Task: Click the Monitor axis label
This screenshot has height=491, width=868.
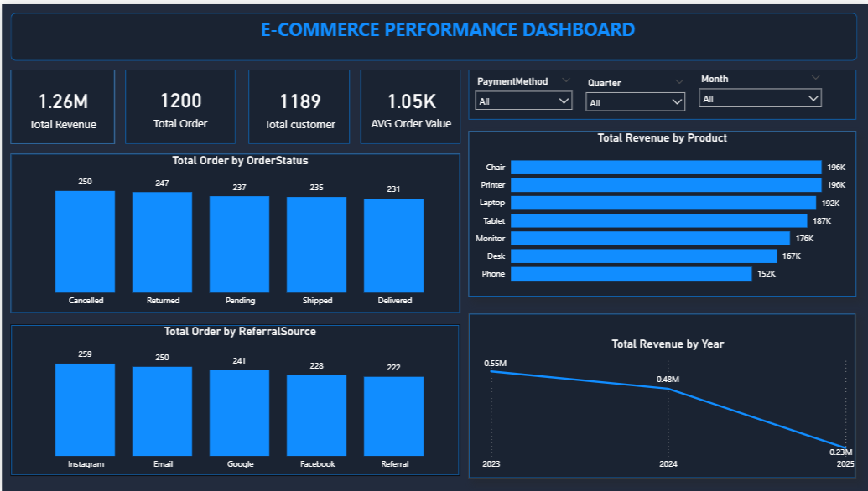Action: click(491, 238)
